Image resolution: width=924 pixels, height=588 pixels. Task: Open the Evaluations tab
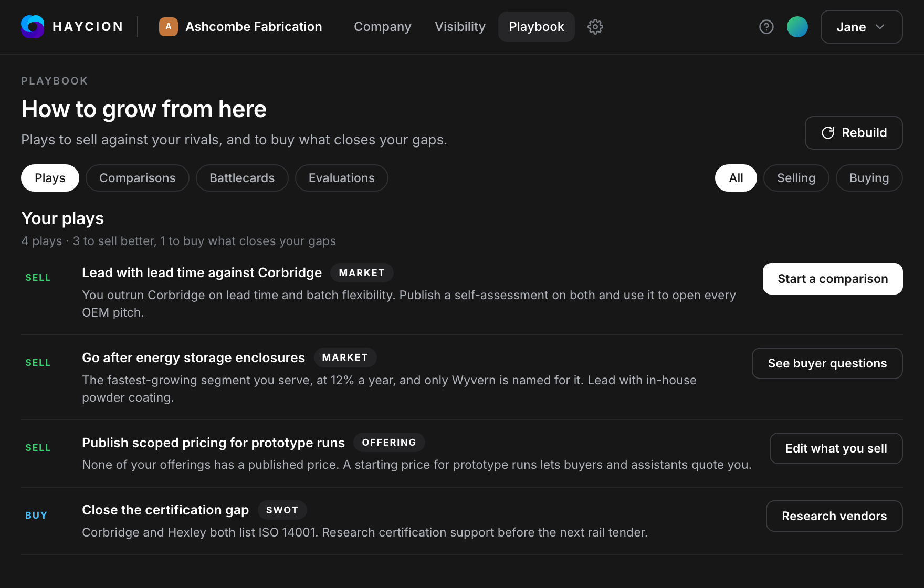(x=342, y=178)
